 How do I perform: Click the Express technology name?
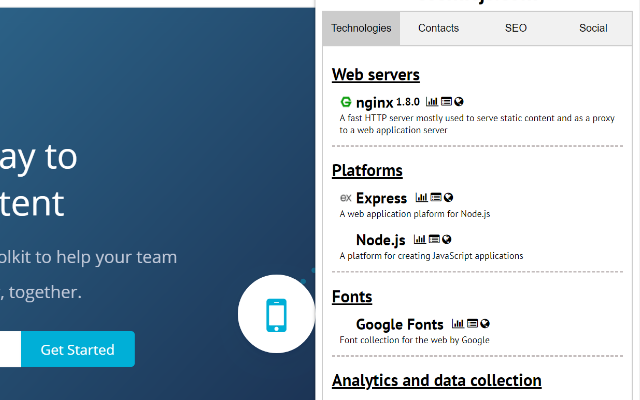381,198
